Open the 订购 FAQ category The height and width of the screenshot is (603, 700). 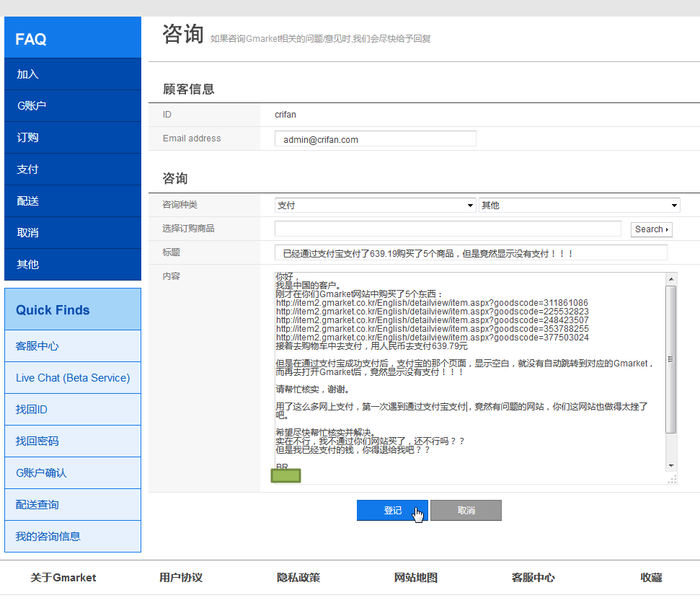(x=73, y=138)
